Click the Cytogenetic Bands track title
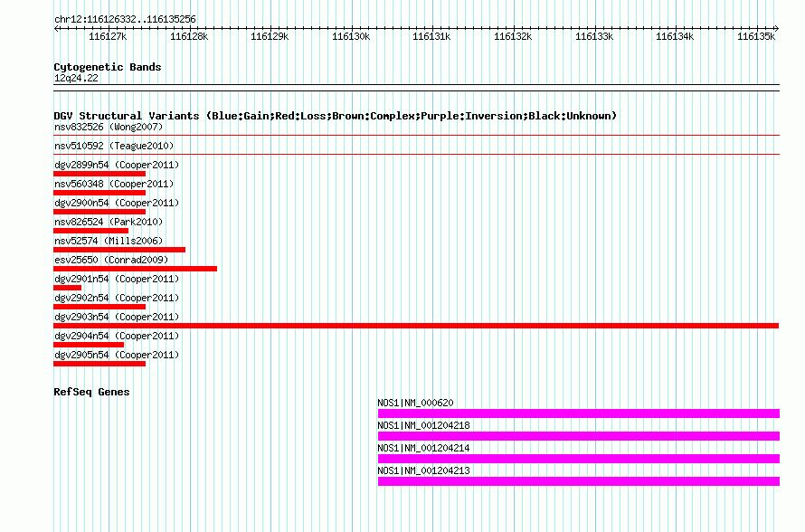Viewport: 805px width, 532px height. [108, 67]
